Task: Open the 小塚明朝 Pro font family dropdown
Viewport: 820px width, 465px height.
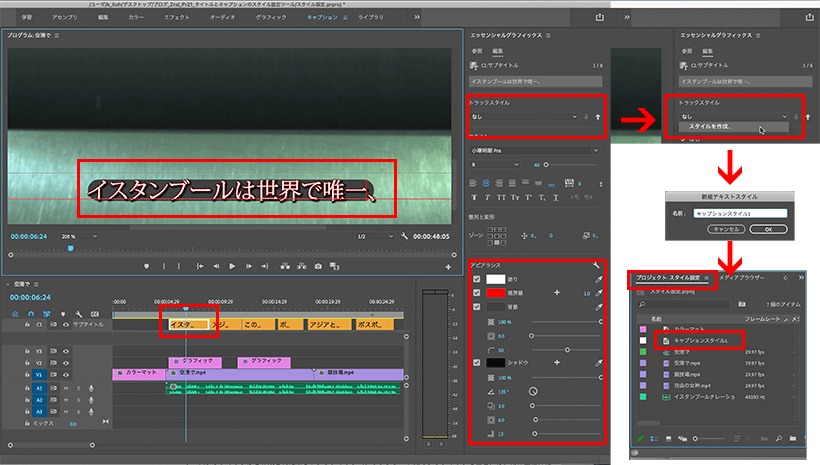Action: click(534, 151)
